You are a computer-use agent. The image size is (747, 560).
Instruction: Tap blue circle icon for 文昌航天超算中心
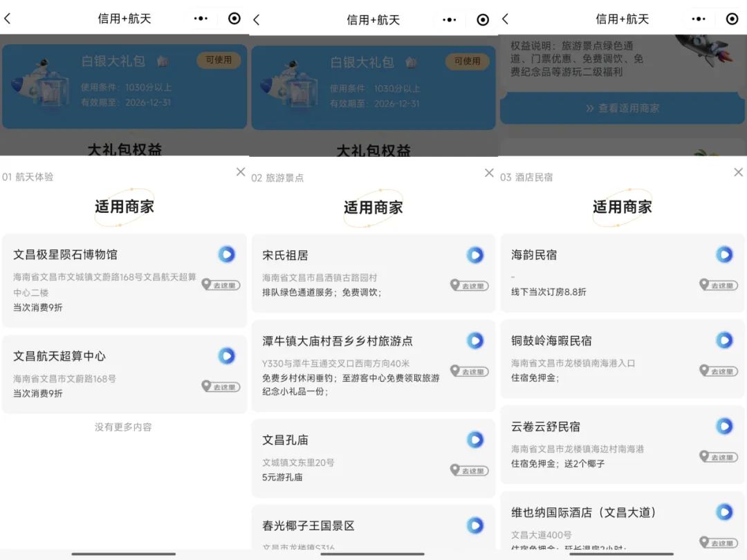coord(227,356)
